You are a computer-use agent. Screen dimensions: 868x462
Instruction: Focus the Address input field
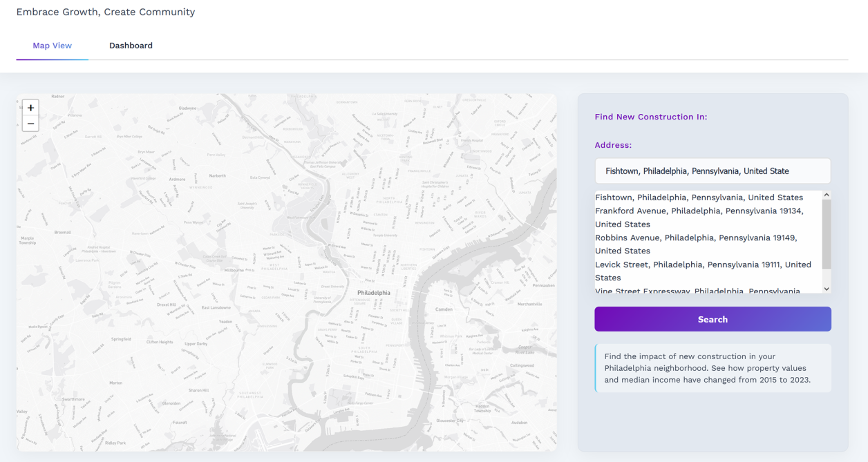pos(713,171)
